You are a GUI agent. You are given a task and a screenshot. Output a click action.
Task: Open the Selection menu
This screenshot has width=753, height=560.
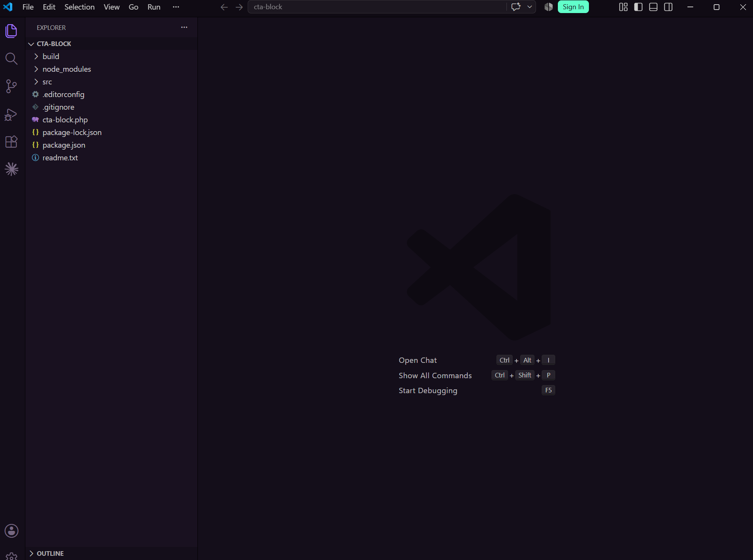point(79,7)
